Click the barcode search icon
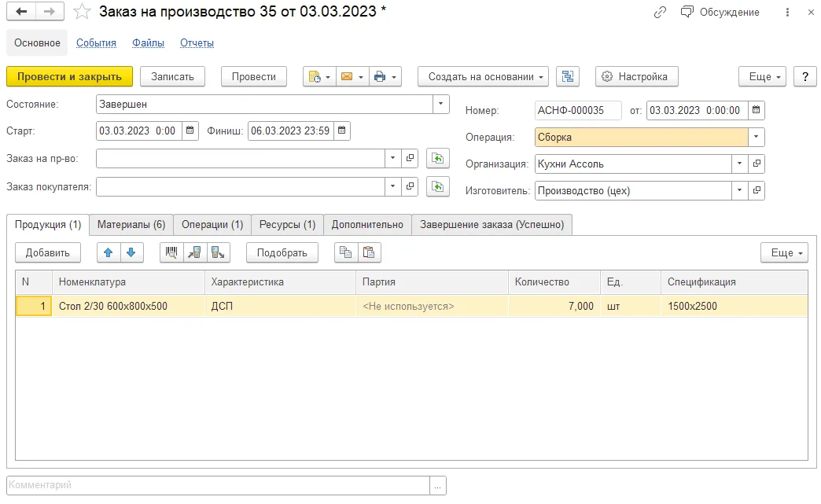This screenshot has width=821, height=504. [171, 252]
